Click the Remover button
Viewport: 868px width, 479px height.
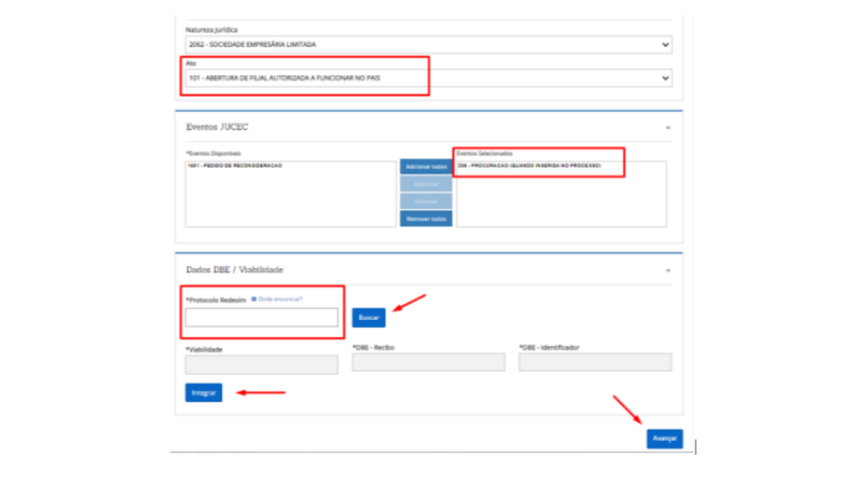click(426, 201)
